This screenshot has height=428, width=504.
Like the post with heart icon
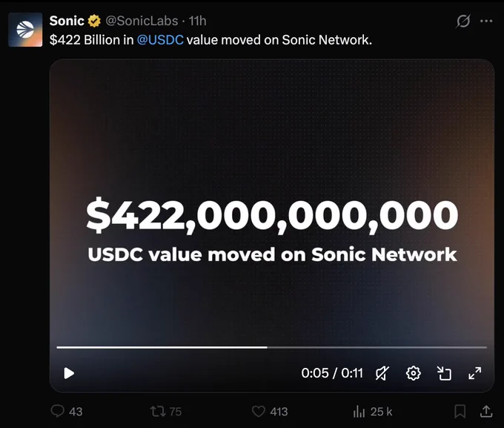click(x=259, y=411)
